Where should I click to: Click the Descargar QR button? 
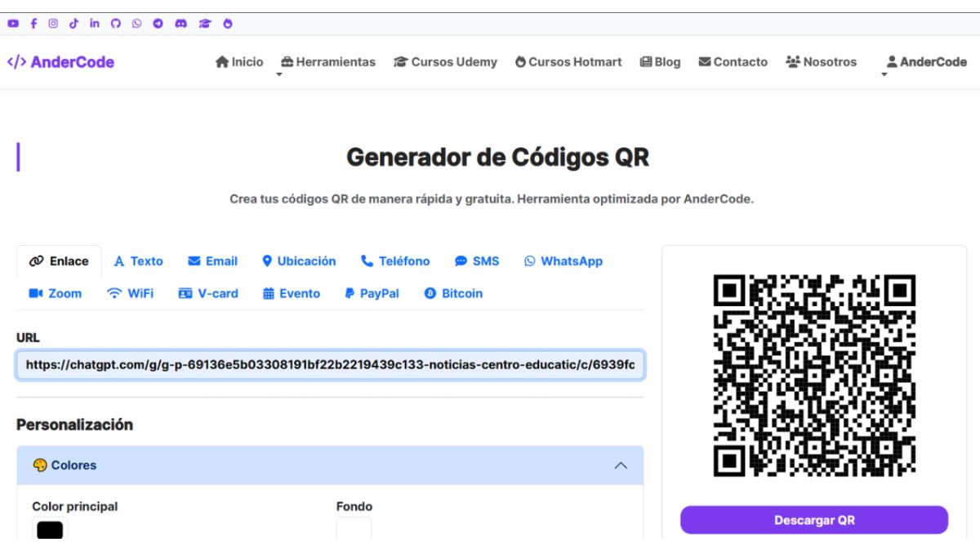click(x=813, y=520)
